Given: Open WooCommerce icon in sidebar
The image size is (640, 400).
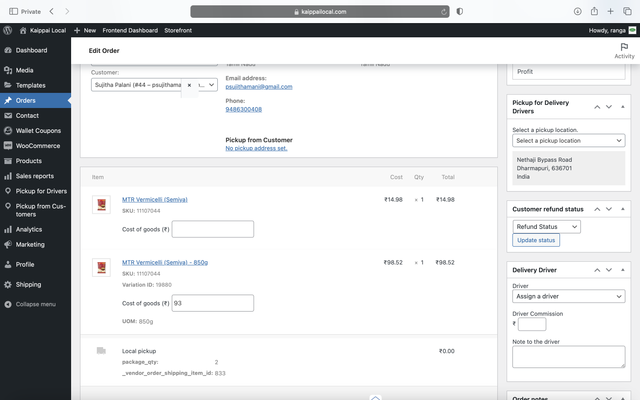Looking at the screenshot, I should coord(8,146).
